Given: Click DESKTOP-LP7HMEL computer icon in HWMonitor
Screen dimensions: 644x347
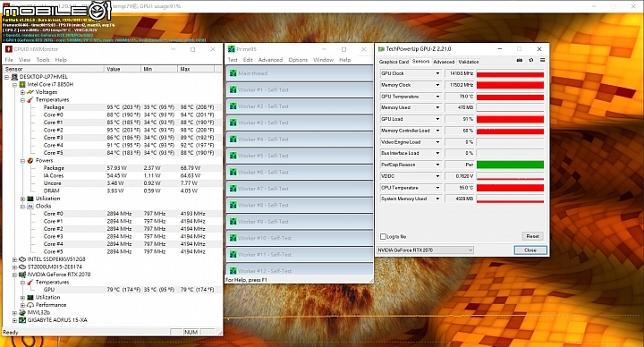Looking at the screenshot, I should pos(15,77).
